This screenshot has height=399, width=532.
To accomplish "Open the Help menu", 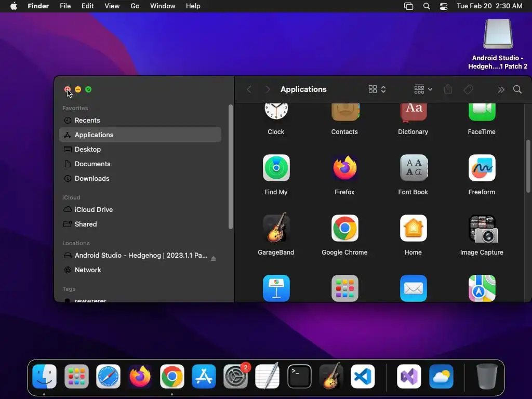I will [x=193, y=6].
